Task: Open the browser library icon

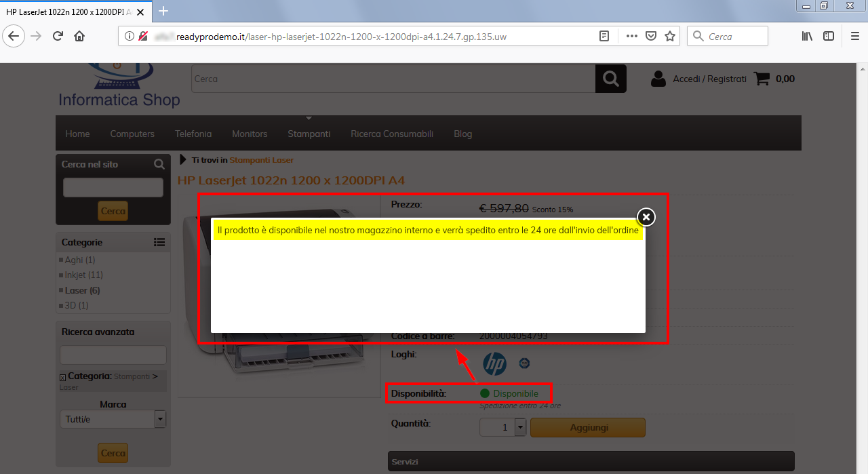Action: [807, 37]
